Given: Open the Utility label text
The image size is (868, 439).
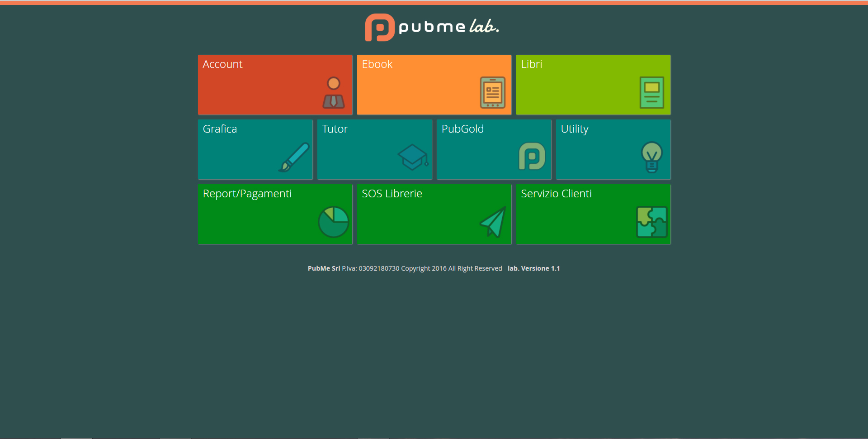Looking at the screenshot, I should coord(575,129).
